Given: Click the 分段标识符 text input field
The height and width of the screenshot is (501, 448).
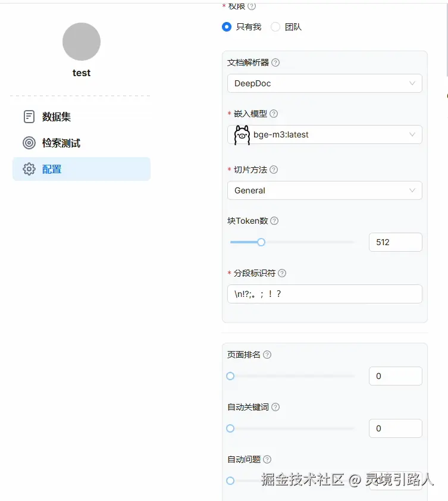Looking at the screenshot, I should click(x=324, y=294).
